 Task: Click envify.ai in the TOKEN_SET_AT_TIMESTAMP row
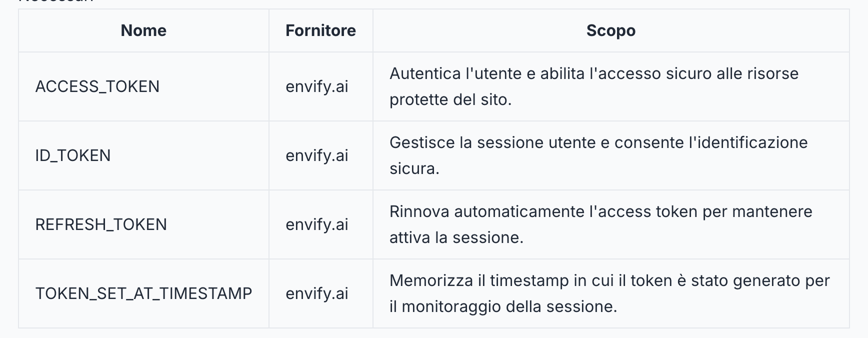(317, 293)
